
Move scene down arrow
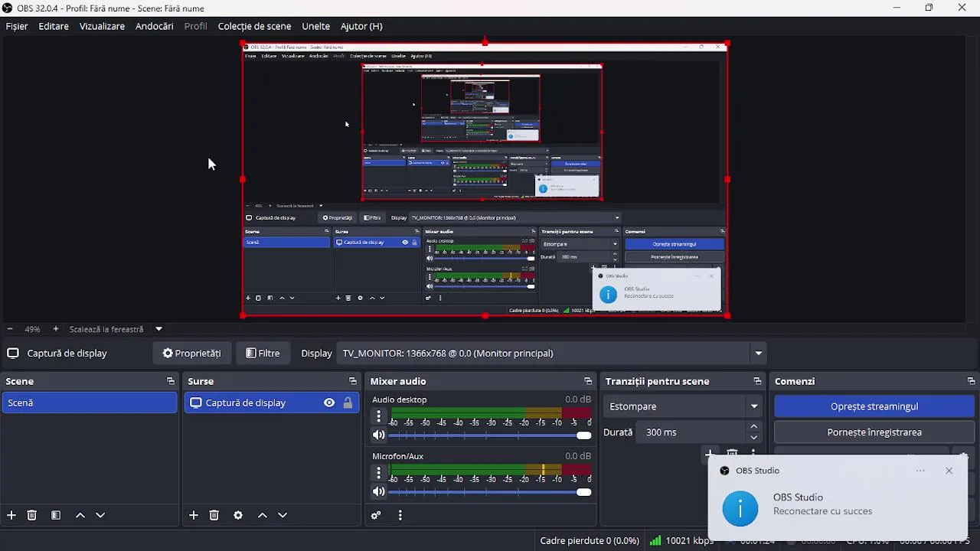tap(100, 515)
